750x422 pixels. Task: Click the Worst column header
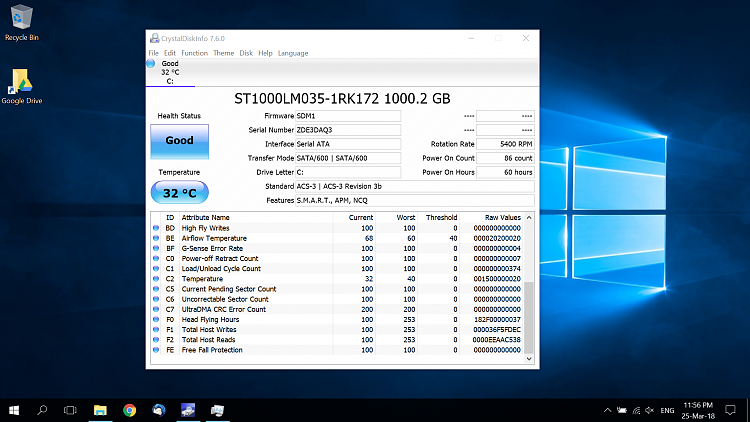pos(397,218)
